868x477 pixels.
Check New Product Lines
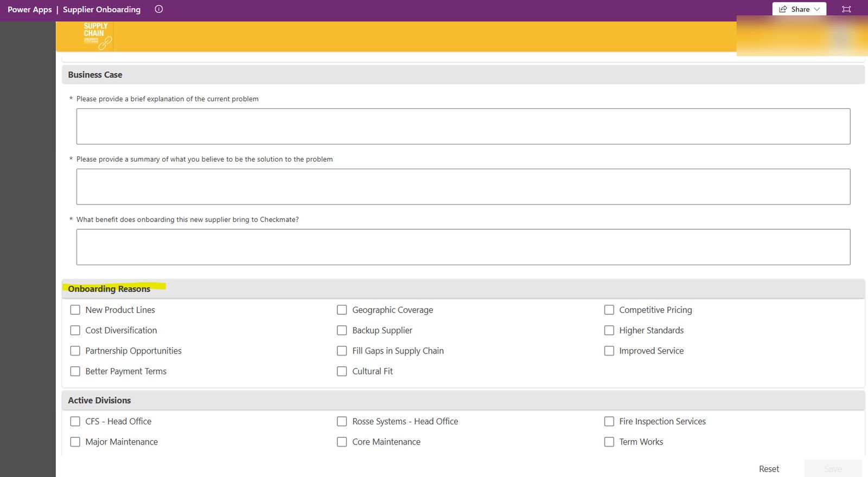pyautogui.click(x=75, y=310)
